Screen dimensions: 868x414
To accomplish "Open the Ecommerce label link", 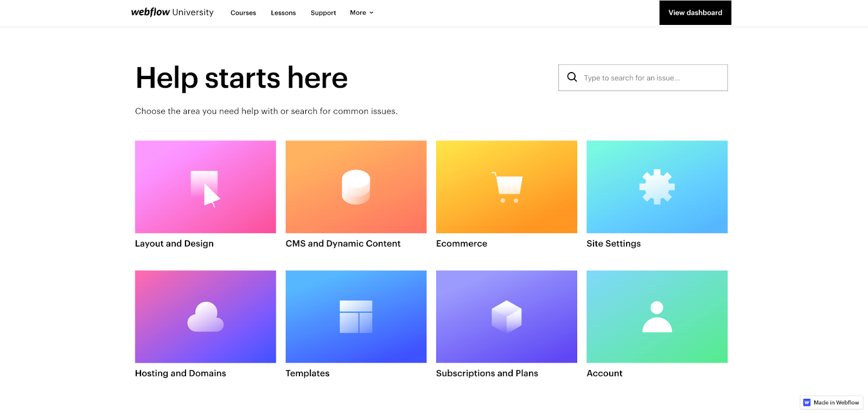I will tap(462, 243).
